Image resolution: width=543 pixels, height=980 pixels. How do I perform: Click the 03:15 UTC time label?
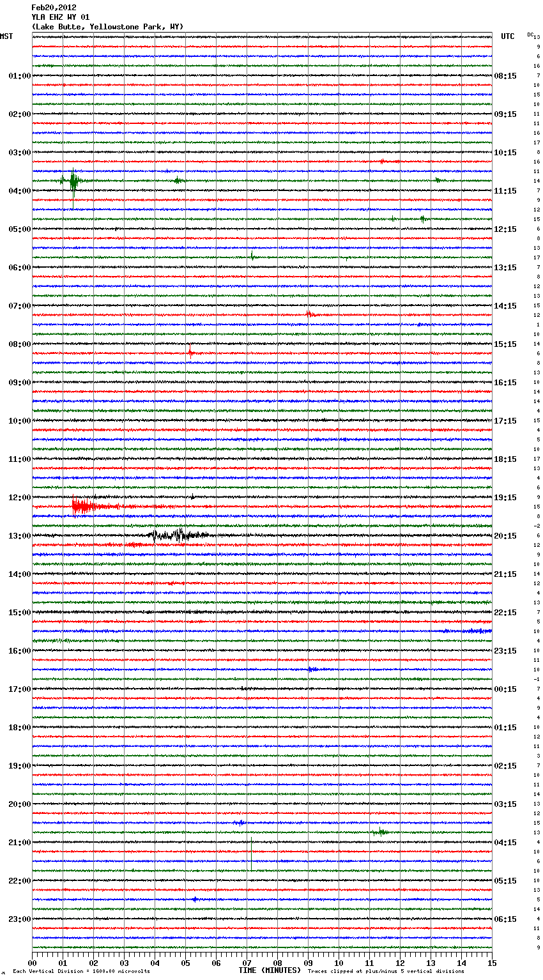click(505, 804)
